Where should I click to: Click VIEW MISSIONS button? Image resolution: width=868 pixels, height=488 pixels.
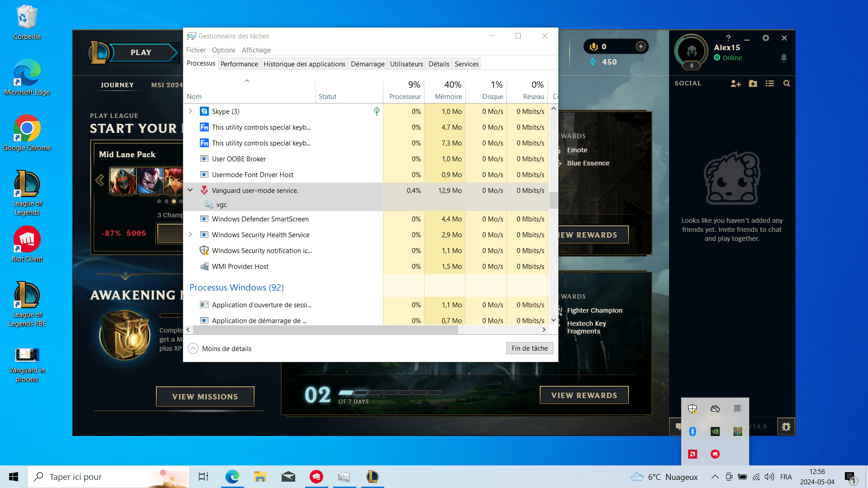205,396
